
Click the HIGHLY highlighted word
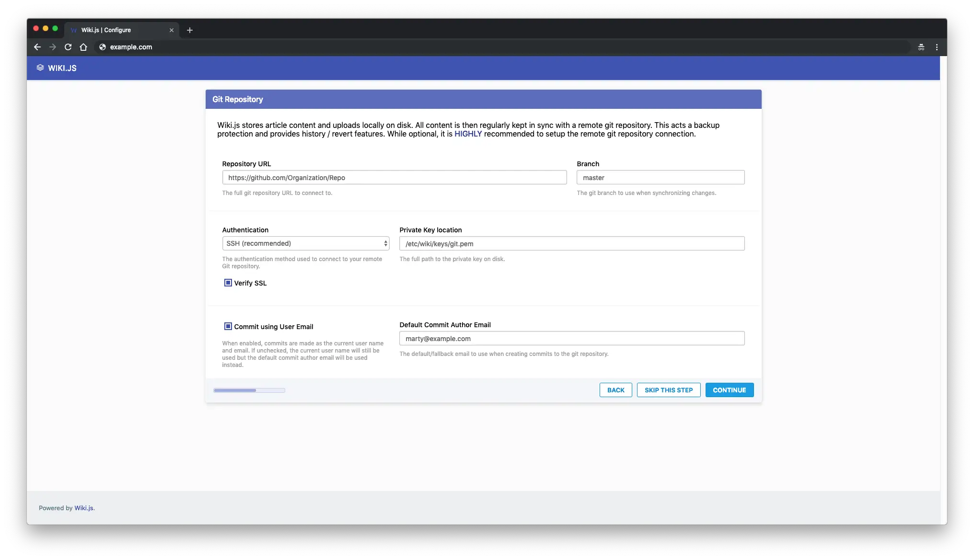468,134
